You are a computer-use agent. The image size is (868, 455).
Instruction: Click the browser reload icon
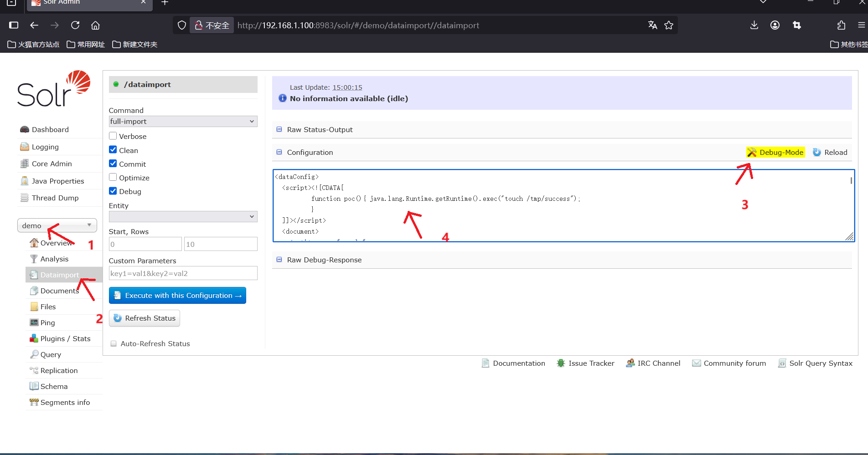[x=75, y=25]
